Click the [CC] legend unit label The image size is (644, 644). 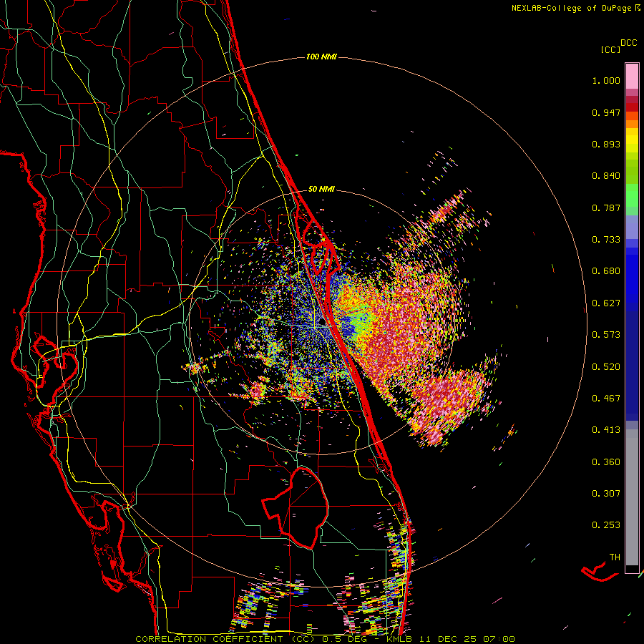(x=610, y=49)
